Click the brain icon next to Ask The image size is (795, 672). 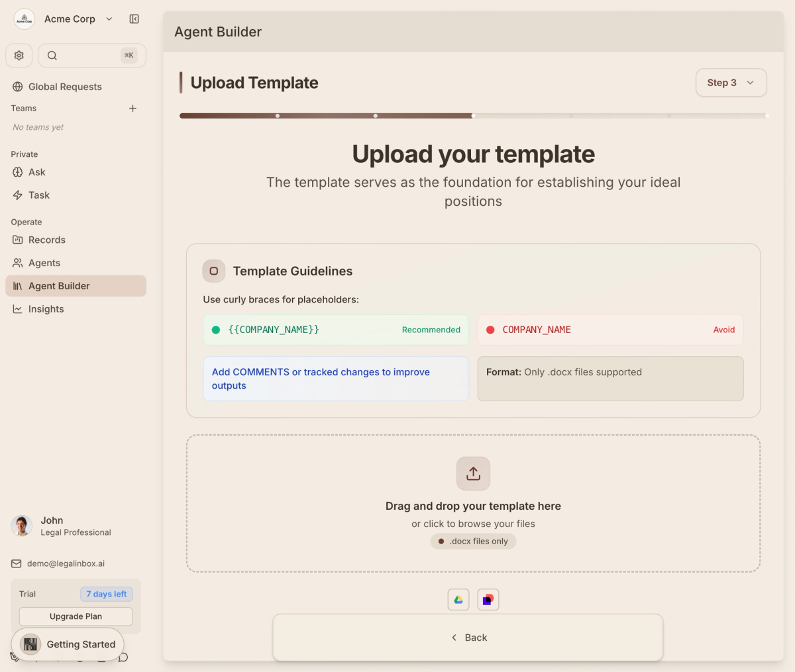click(18, 172)
